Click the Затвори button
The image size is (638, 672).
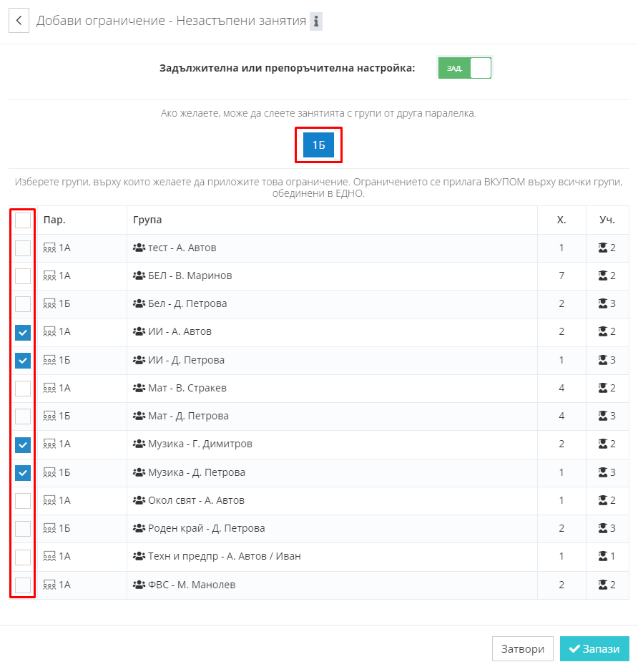(522, 648)
